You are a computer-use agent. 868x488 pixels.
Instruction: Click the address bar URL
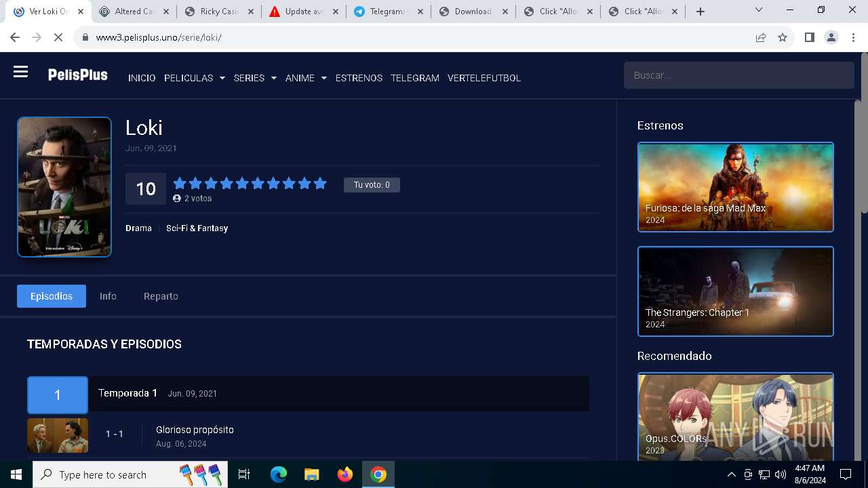[159, 37]
